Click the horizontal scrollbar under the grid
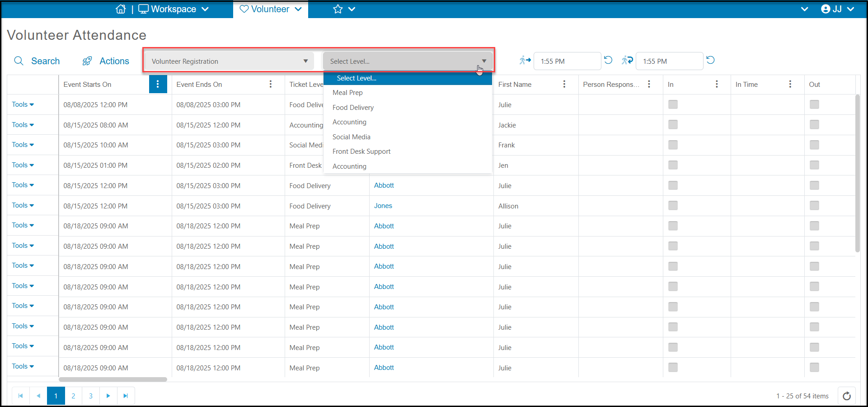 coord(113,379)
